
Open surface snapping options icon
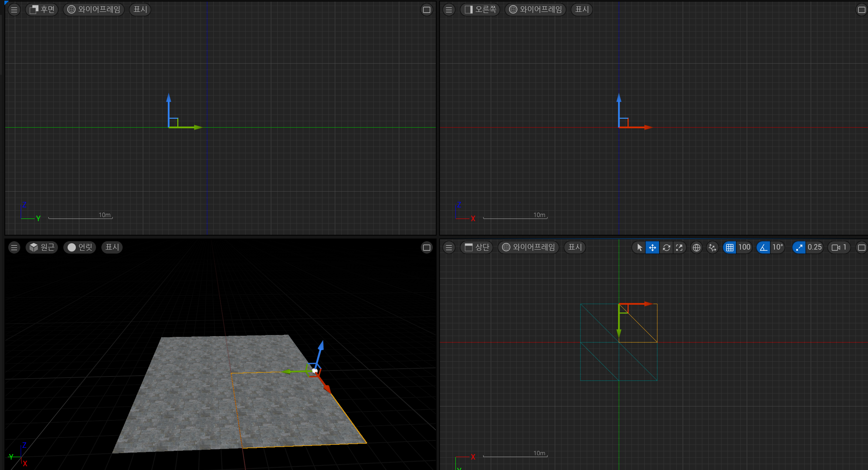click(712, 247)
